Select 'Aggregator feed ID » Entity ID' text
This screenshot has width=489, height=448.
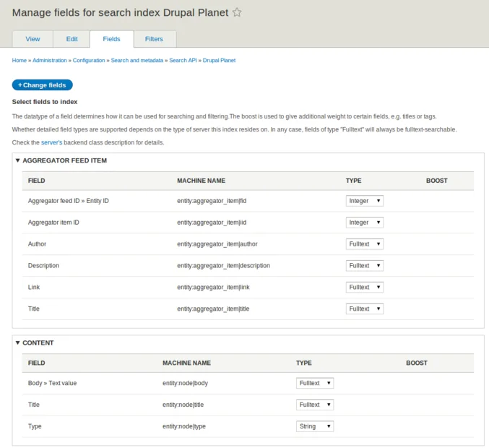[69, 201]
